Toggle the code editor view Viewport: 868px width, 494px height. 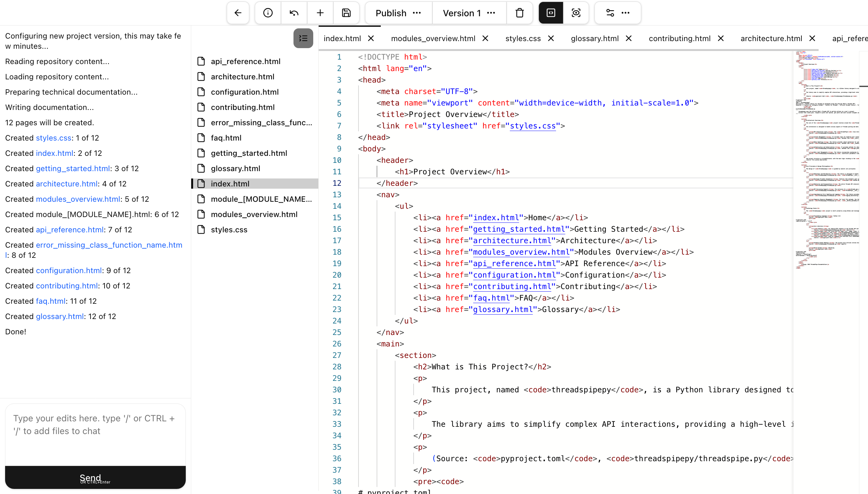[550, 12]
